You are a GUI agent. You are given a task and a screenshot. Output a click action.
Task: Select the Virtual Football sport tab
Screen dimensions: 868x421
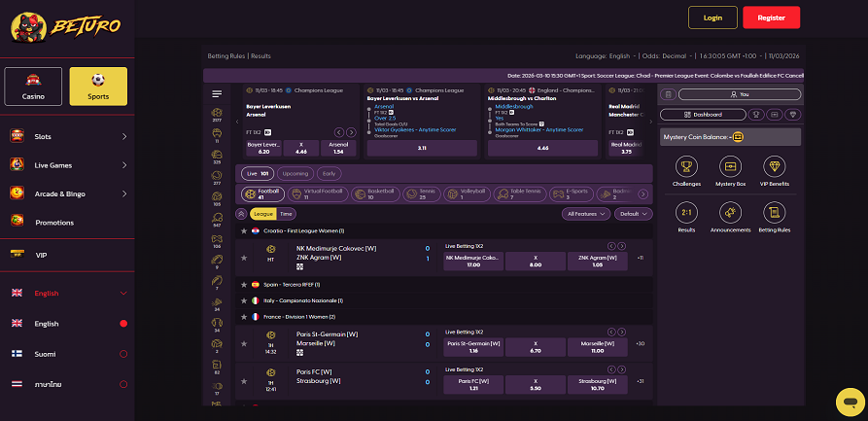tap(318, 193)
